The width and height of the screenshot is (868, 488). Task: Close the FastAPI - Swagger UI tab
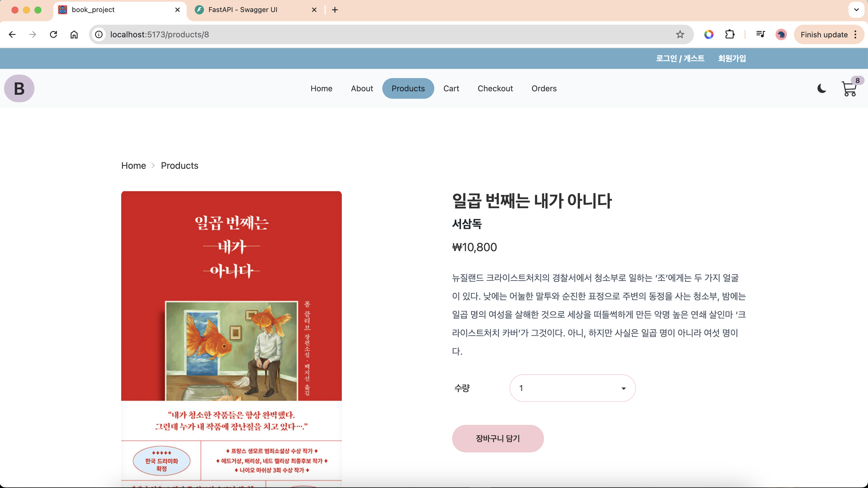pos(314,10)
